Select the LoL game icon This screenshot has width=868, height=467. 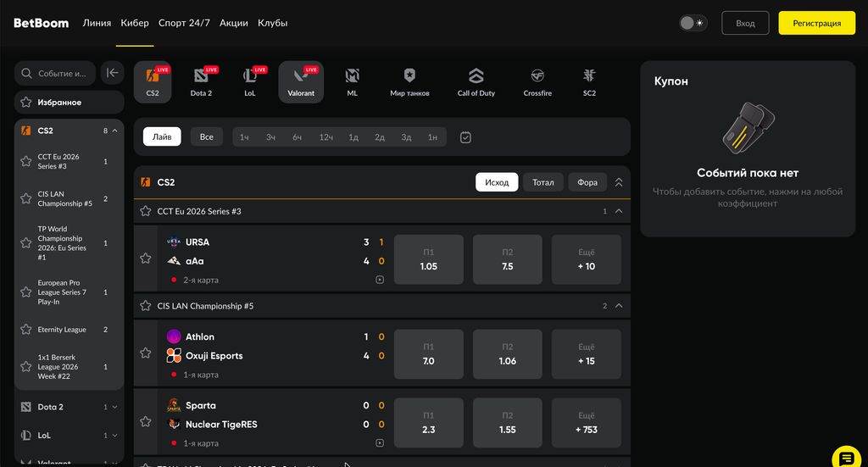pyautogui.click(x=250, y=82)
